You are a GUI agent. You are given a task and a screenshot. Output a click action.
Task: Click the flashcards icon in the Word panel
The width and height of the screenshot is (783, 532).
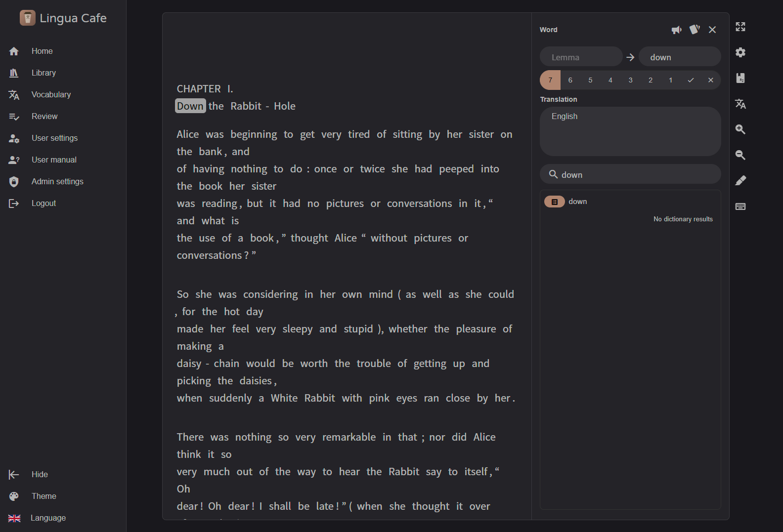[x=695, y=30]
